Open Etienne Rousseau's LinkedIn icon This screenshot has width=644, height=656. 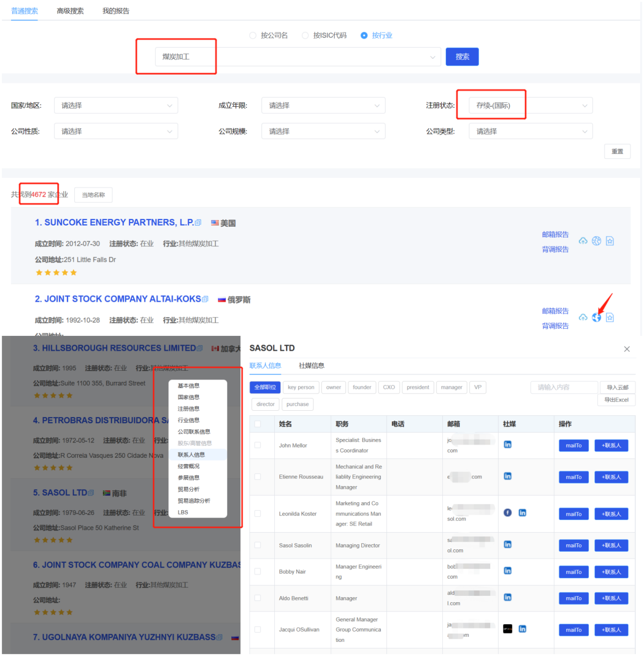pos(507,476)
